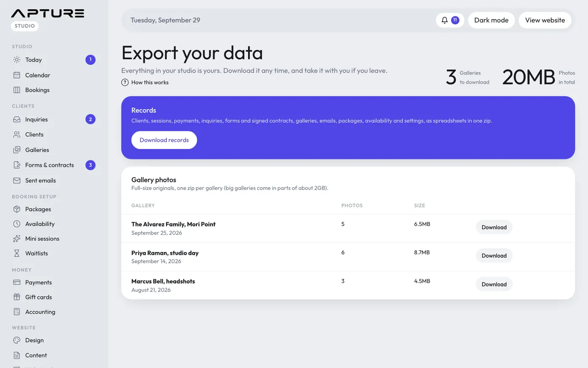Toggle Dark mode

(x=491, y=20)
